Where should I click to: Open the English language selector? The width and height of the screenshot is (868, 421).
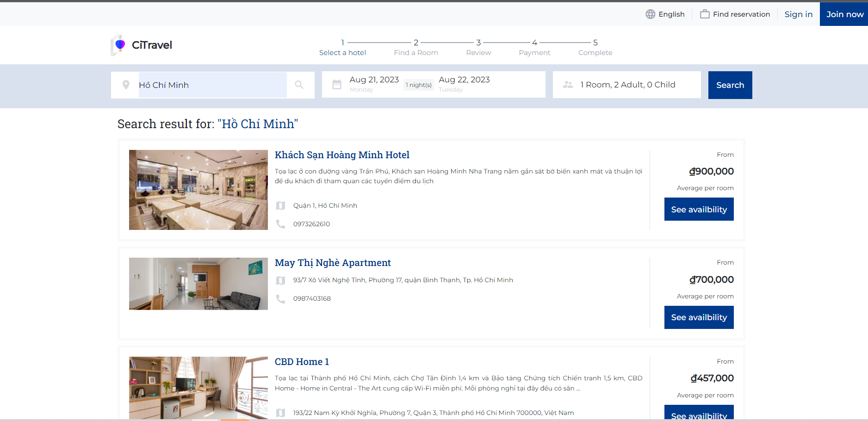(665, 14)
